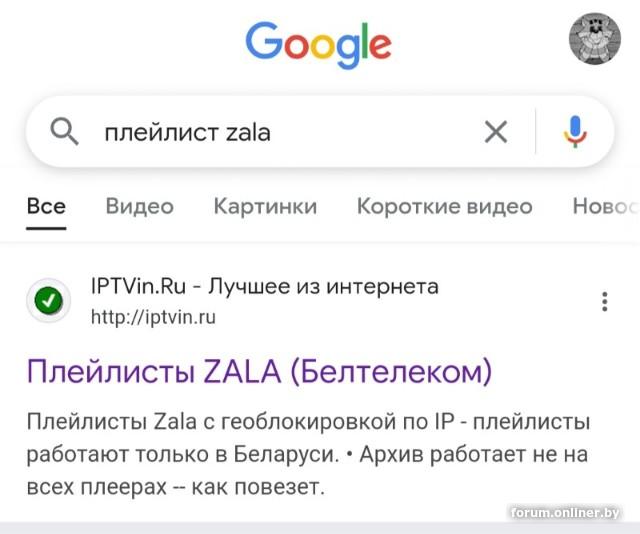This screenshot has height=534, width=640.
Task: Switch to the 'Картинки' tab
Action: pyautogui.click(x=265, y=206)
